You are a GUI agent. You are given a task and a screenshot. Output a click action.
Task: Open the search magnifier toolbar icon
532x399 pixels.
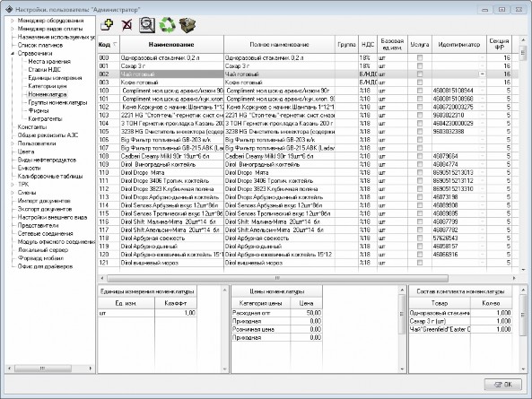tap(147, 25)
